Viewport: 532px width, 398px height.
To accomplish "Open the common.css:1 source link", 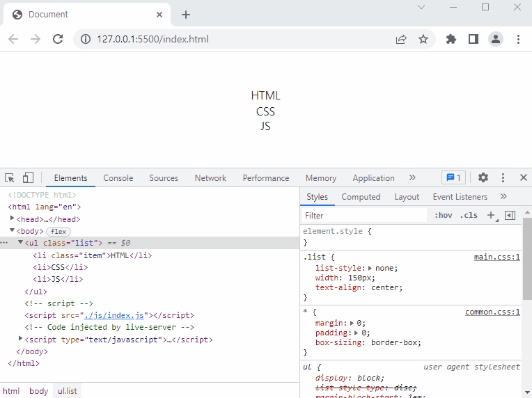I will point(492,312).
